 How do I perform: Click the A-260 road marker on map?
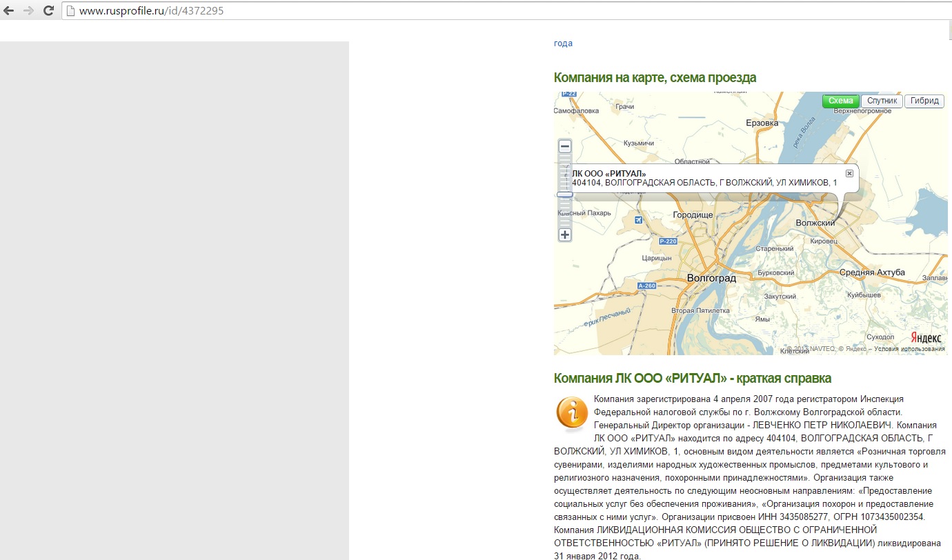[x=646, y=286]
